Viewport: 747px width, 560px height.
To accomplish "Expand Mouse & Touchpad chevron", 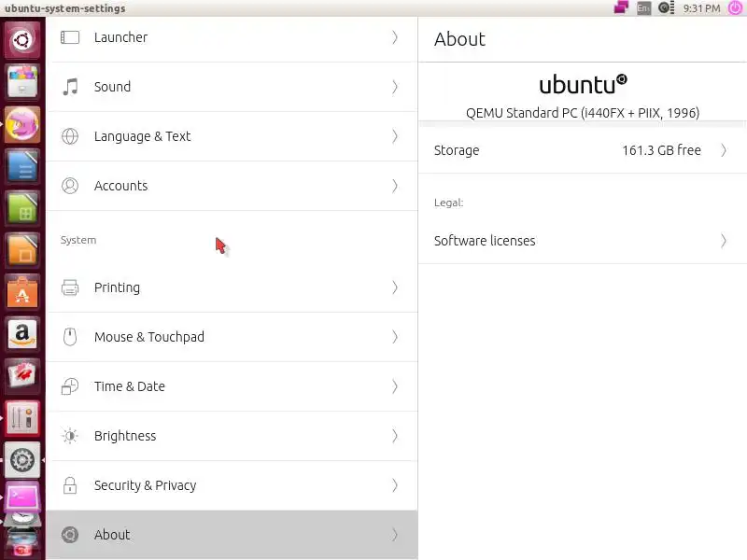I will [x=394, y=337].
